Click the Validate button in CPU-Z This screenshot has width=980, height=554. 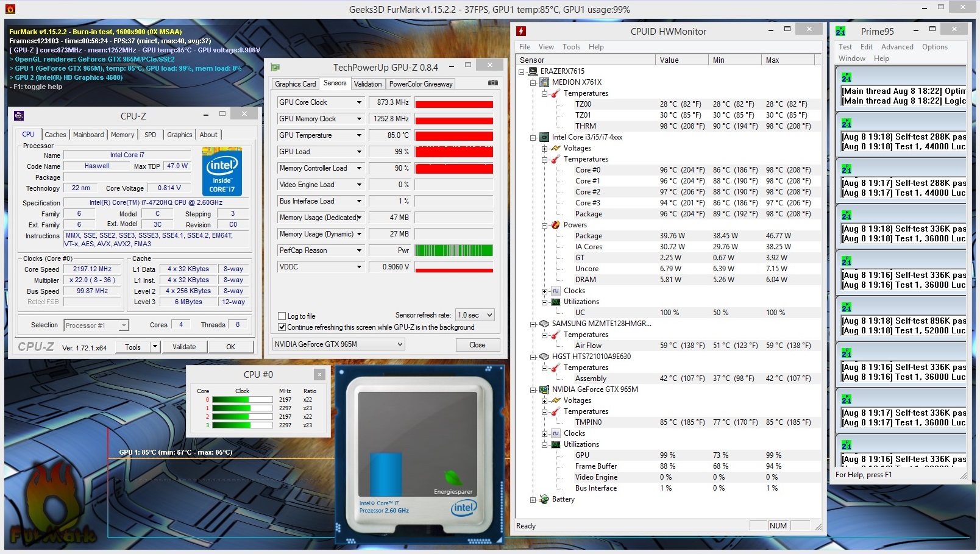click(x=184, y=347)
